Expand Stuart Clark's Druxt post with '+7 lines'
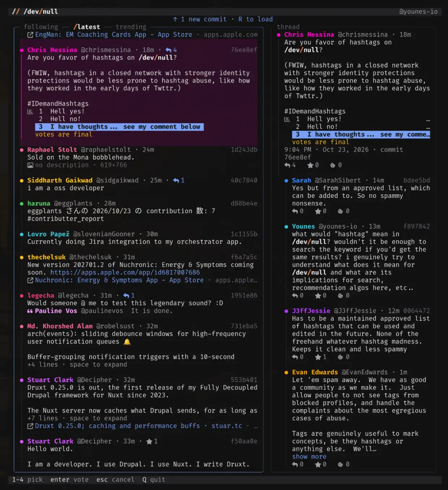 (77, 419)
